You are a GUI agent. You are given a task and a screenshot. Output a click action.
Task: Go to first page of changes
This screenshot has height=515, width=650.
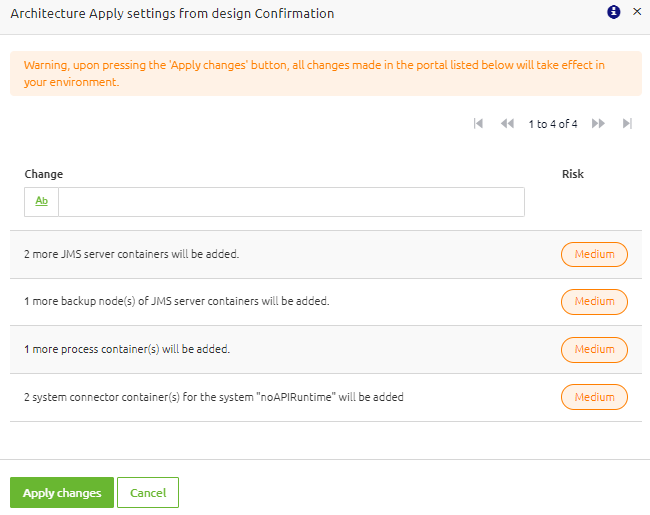click(478, 124)
